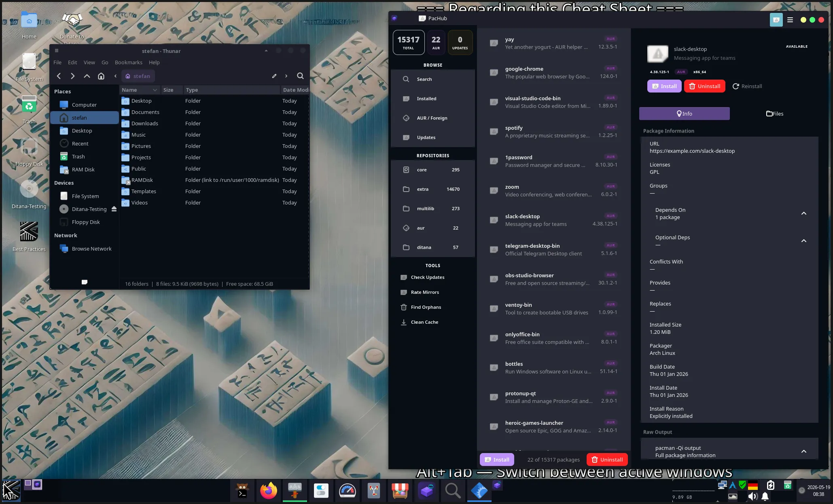This screenshot has height=504, width=833.
Task: Sort by Size column header
Action: click(172, 90)
